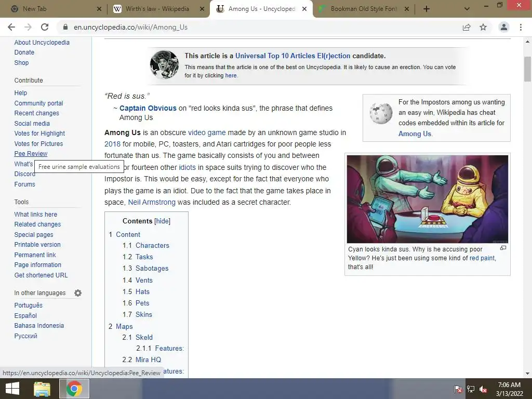This screenshot has width=532, height=399.
Task: Open Wikipedia's Among Us link
Action: click(x=415, y=134)
